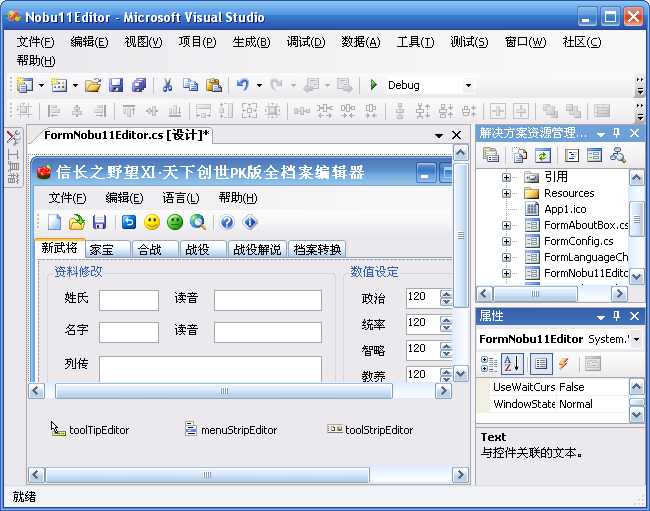This screenshot has height=511, width=650.
Task: Click the View Class Diagram icon
Action: 618,156
